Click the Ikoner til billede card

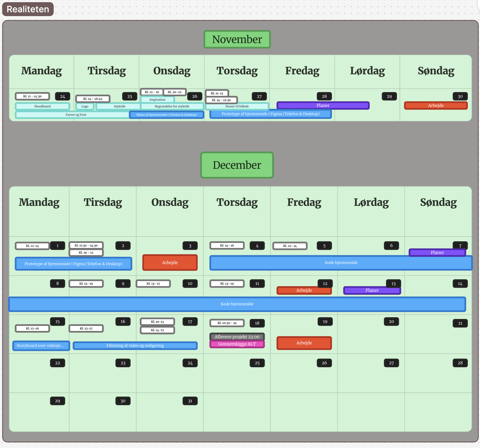(x=237, y=106)
